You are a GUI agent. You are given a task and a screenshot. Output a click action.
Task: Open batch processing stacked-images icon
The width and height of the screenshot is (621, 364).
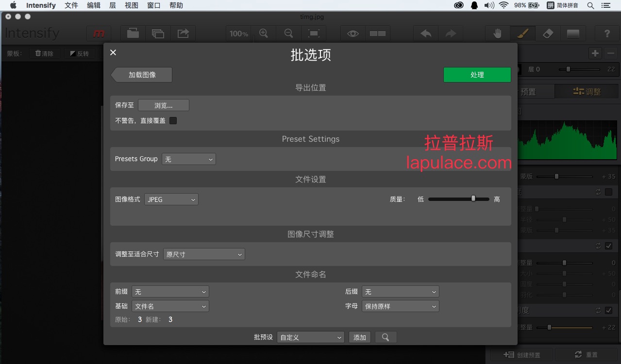158,33
